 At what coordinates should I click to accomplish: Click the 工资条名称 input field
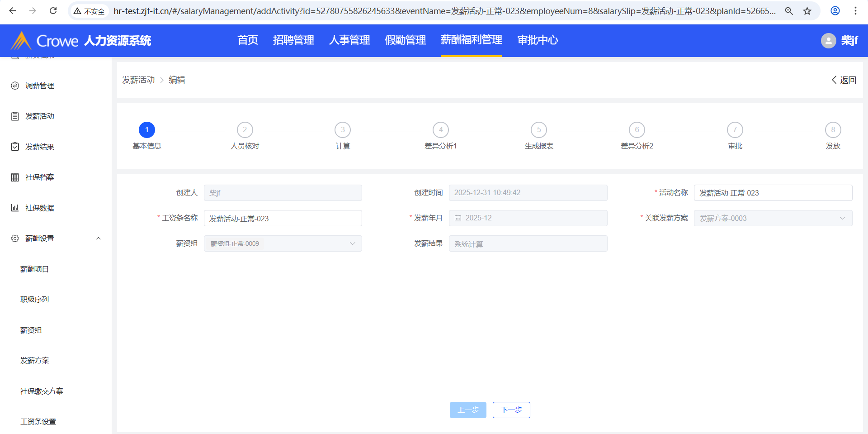(283, 219)
